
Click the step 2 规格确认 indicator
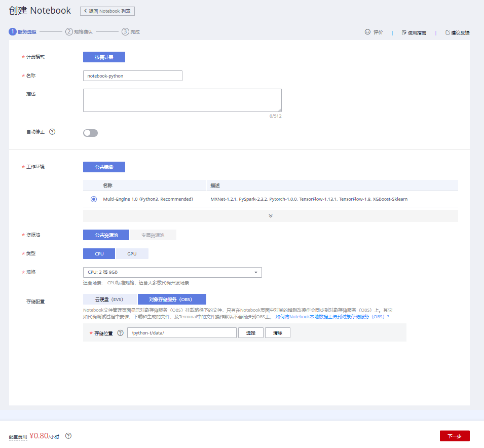69,31
